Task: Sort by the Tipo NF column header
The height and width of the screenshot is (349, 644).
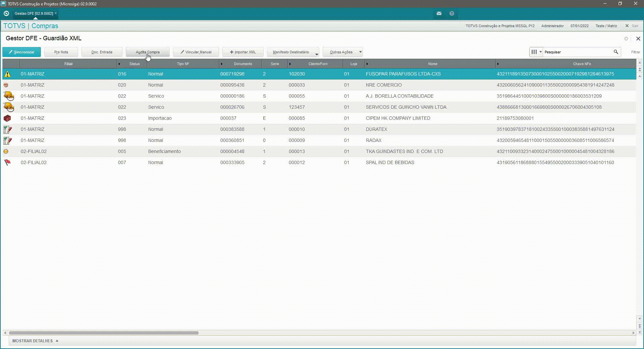Action: click(183, 64)
